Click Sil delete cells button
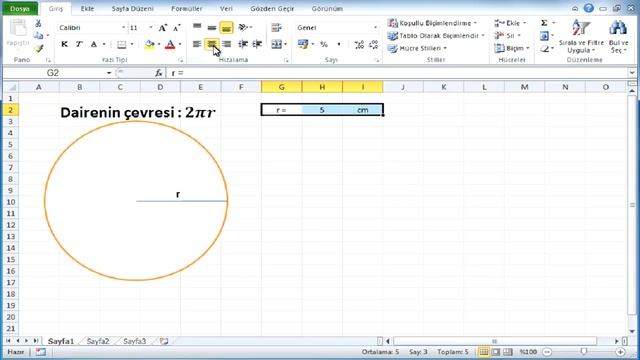 tap(507, 36)
